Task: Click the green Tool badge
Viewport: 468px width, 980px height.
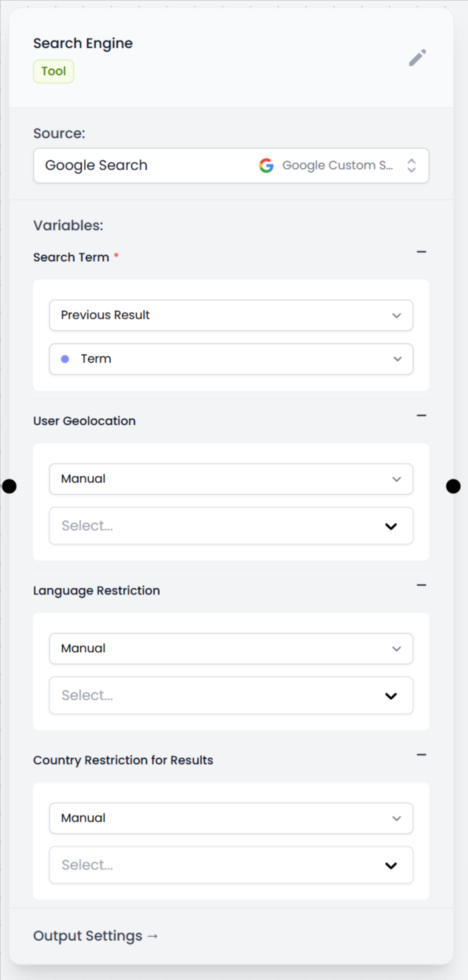Action: click(x=54, y=72)
